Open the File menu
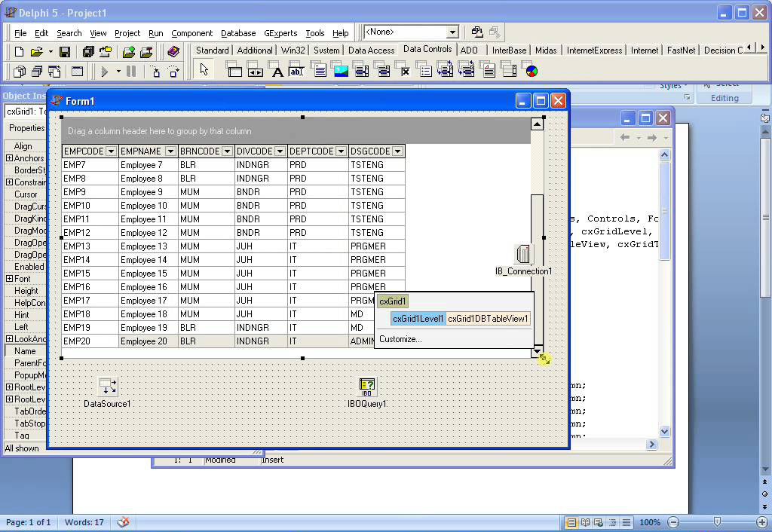 click(x=20, y=33)
